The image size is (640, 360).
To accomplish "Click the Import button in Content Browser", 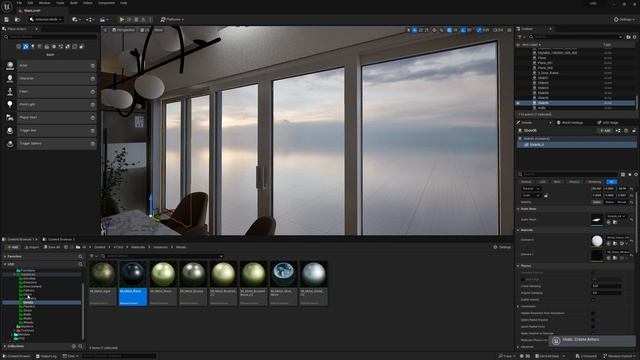I will tap(32, 247).
